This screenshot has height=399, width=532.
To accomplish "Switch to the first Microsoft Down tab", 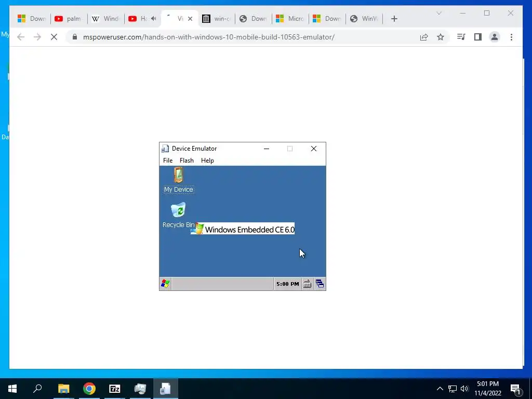I will coord(32,19).
